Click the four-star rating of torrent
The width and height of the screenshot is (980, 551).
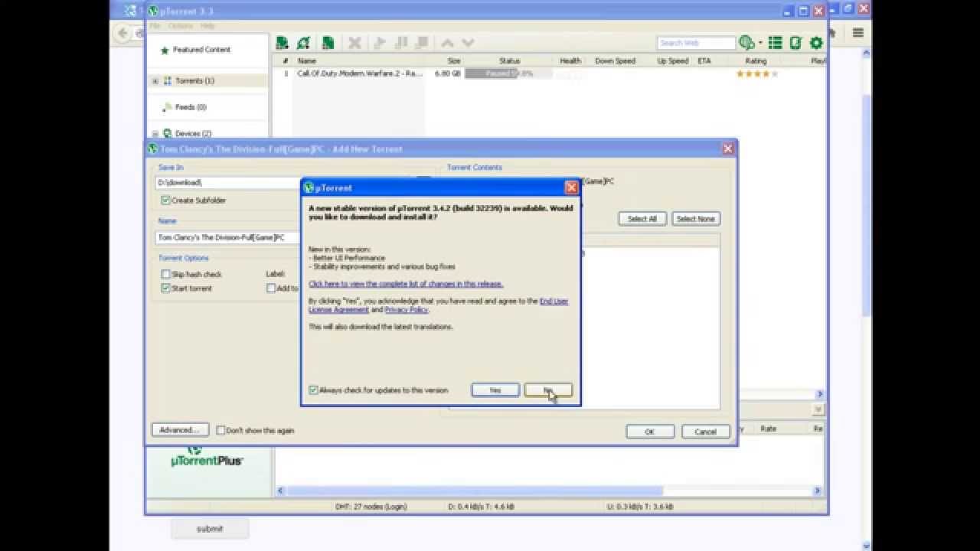756,74
